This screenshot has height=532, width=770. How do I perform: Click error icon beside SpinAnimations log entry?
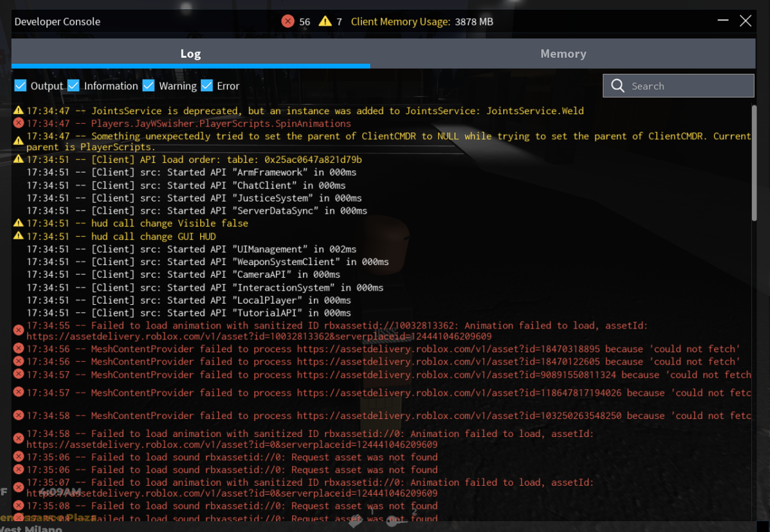pos(19,123)
